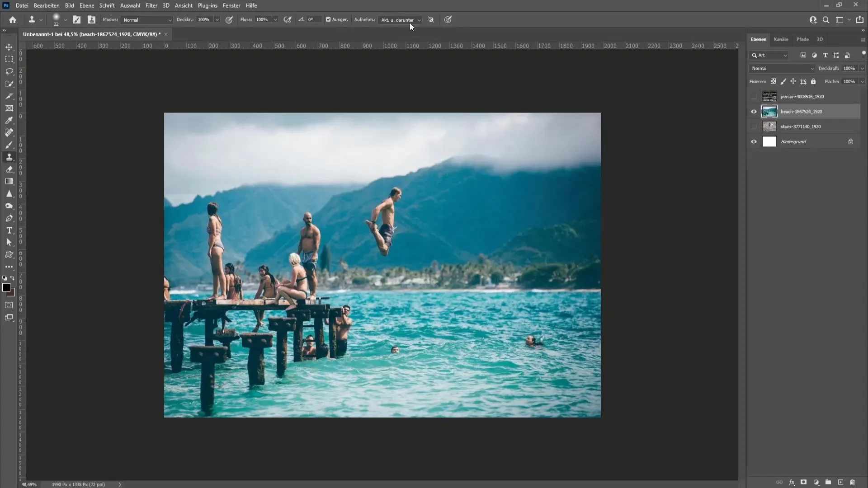This screenshot has width=868, height=488.
Task: Open the Filter menu
Action: tap(151, 5)
